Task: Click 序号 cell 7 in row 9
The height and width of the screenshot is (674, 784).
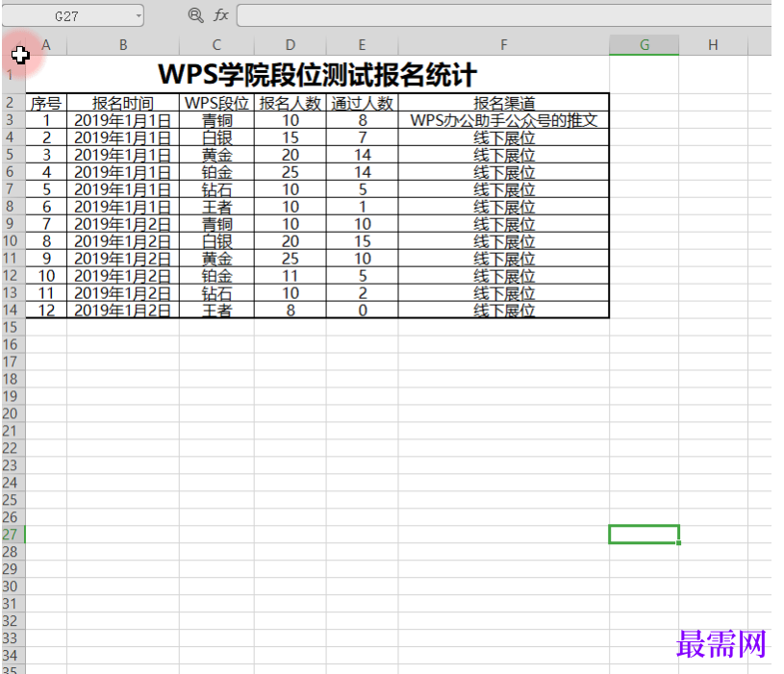Action: (x=46, y=224)
